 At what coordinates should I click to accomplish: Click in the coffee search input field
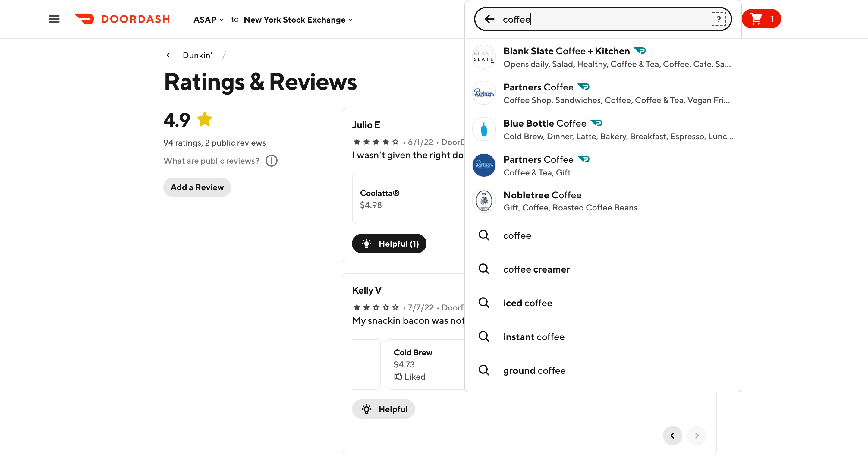coord(603,19)
